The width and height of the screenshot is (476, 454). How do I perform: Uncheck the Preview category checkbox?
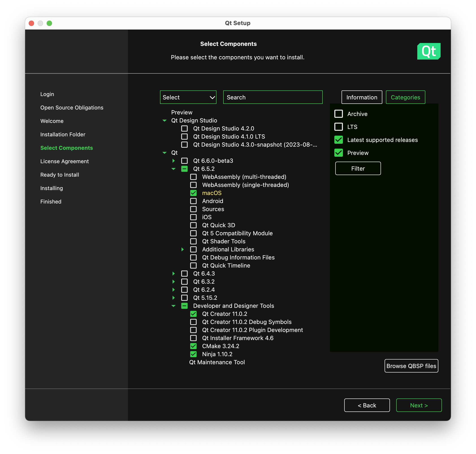pyautogui.click(x=338, y=153)
